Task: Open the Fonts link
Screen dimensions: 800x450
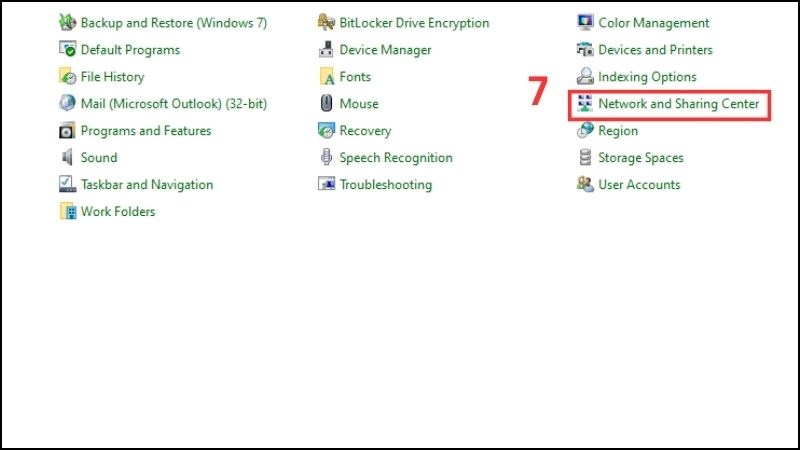Action: (355, 77)
